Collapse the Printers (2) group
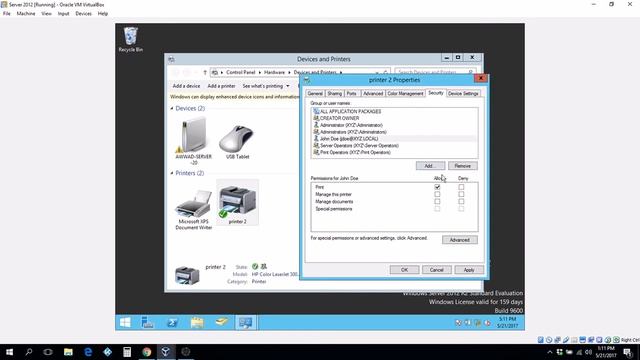The image size is (640, 360). [x=172, y=173]
